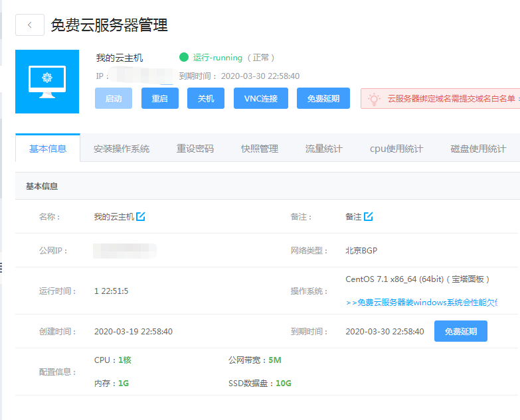Viewport: 520px width, 420px height.
Task: Click 免费延期 button beside the expiry time row
Action: [x=461, y=331]
